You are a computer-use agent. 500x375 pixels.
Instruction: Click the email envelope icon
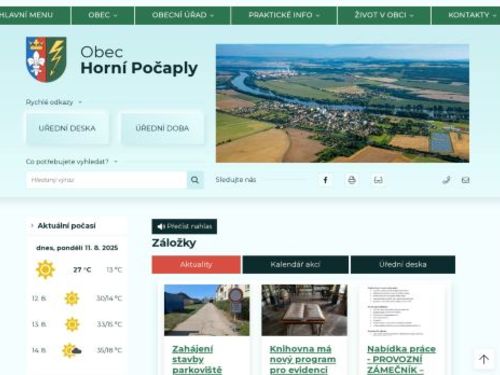point(465,180)
